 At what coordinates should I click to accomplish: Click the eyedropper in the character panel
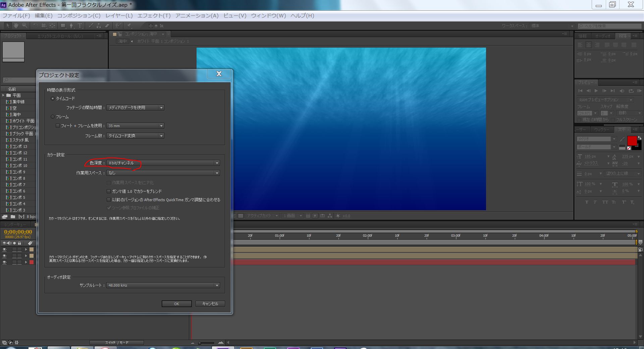pos(622,139)
